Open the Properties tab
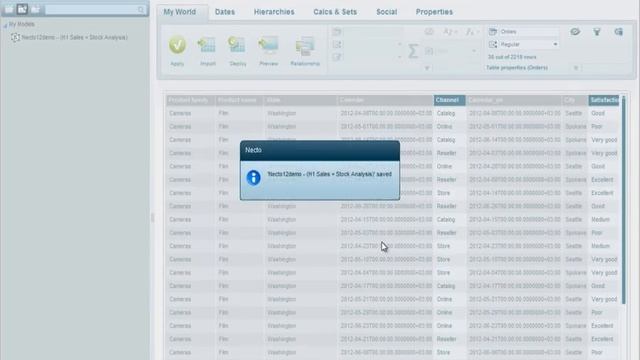The height and width of the screenshot is (360, 640). (434, 12)
